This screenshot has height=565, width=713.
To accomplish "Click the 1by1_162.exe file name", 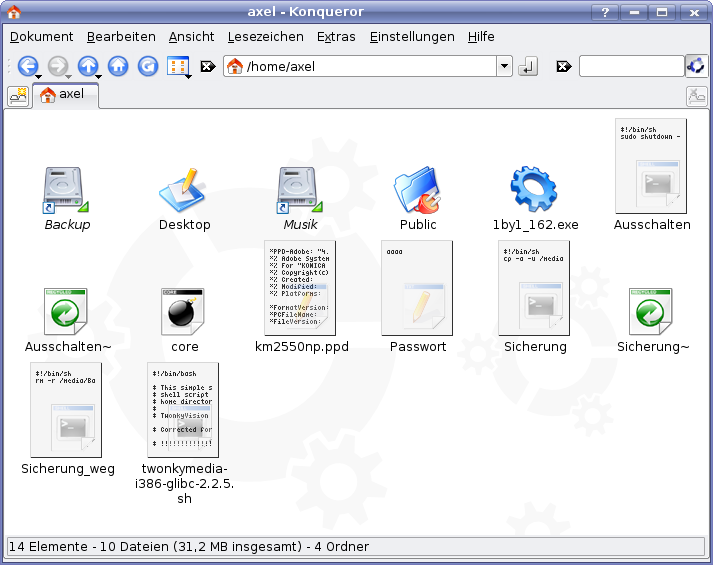I will pyautogui.click(x=536, y=225).
